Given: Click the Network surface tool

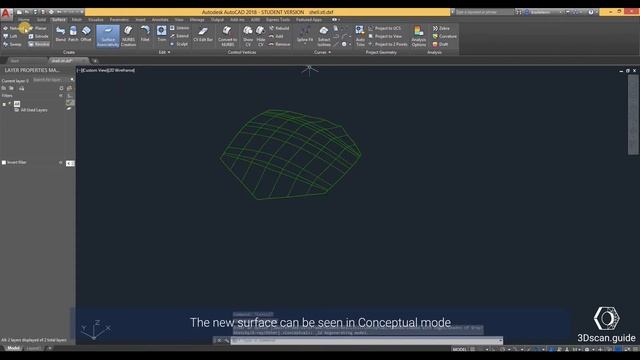Looking at the screenshot, I should [x=12, y=28].
